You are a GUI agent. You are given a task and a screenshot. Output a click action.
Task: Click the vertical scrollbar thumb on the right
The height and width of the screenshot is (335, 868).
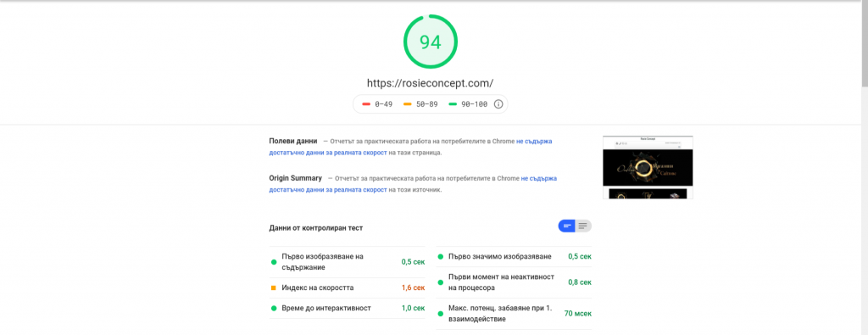point(865,44)
